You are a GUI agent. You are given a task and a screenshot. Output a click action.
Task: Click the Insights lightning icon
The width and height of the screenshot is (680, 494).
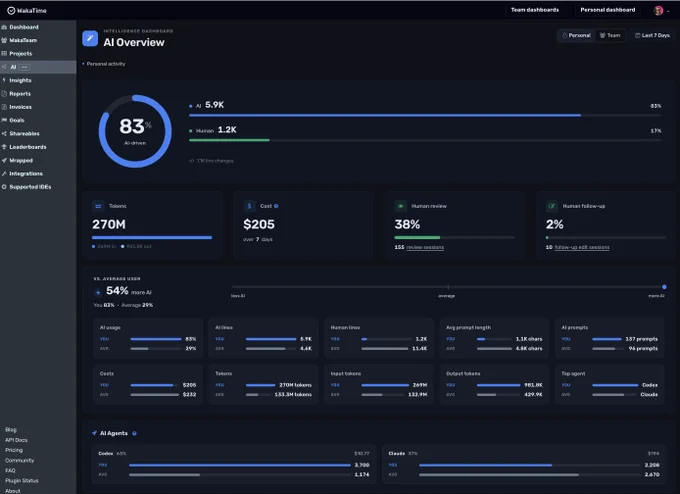pyautogui.click(x=4, y=80)
